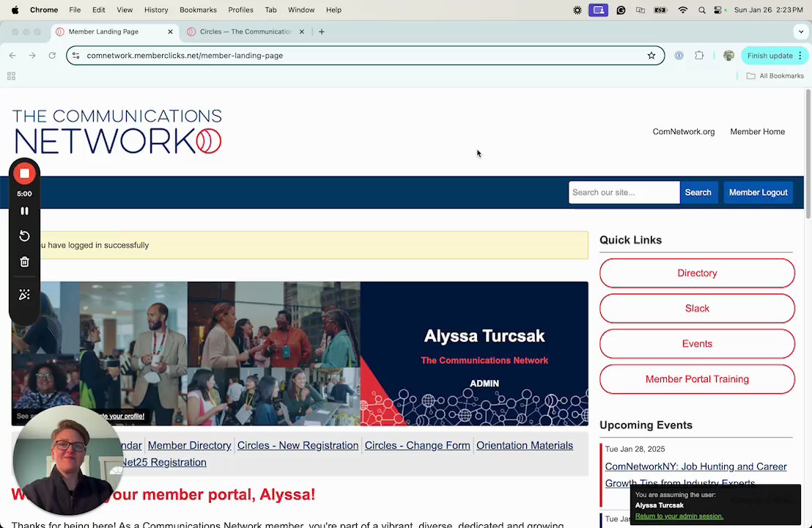Open the Chrome profile avatar
This screenshot has width=812, height=528.
pos(728,56)
